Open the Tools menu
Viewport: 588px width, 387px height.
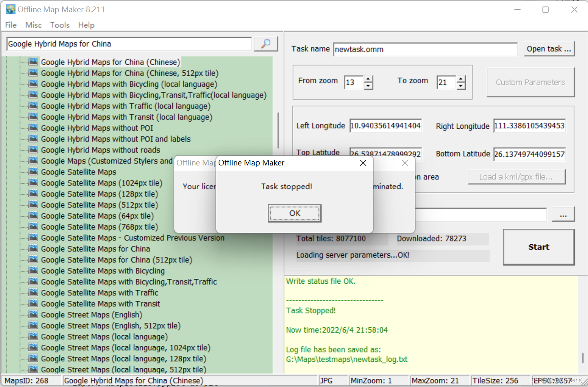click(x=59, y=25)
